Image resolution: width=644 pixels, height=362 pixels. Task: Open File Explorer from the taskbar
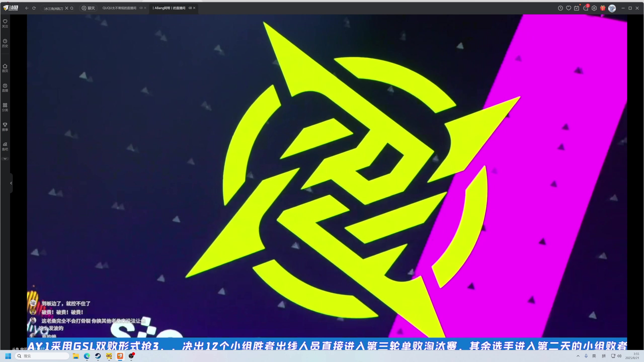pos(76,356)
